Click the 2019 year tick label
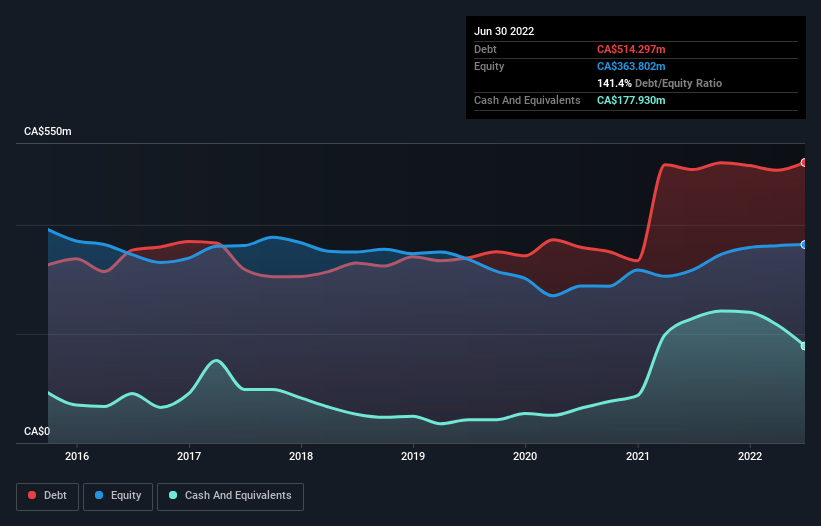The height and width of the screenshot is (526, 821). point(413,457)
